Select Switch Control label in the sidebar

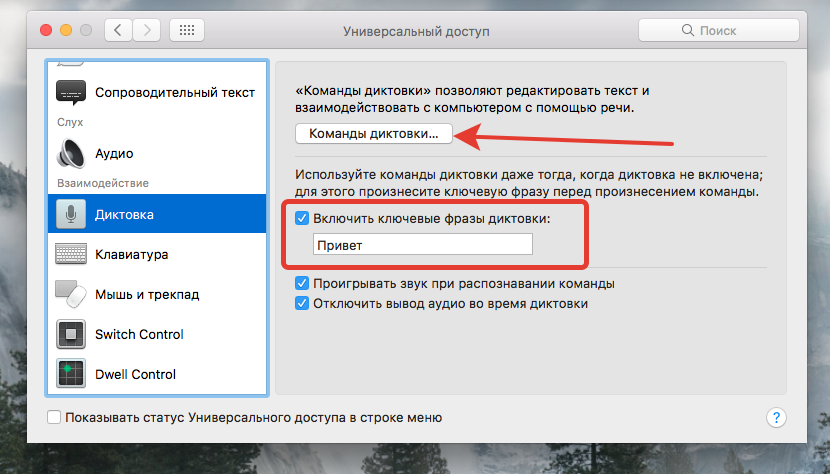pos(139,334)
